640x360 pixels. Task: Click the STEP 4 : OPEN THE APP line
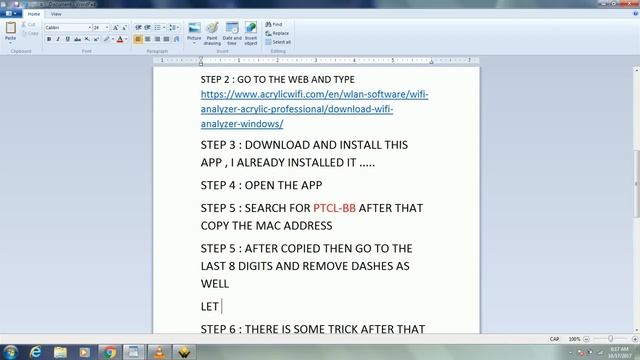(x=261, y=185)
